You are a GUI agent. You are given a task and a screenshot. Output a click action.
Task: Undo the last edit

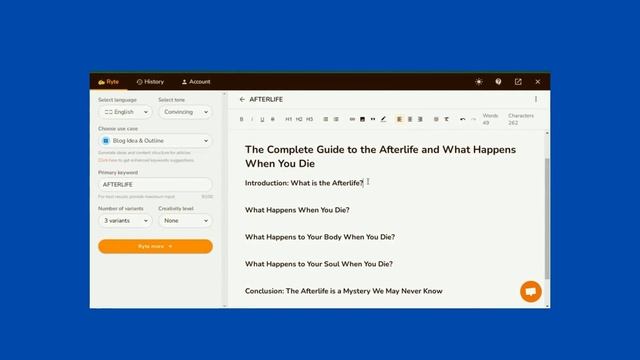coord(462,119)
